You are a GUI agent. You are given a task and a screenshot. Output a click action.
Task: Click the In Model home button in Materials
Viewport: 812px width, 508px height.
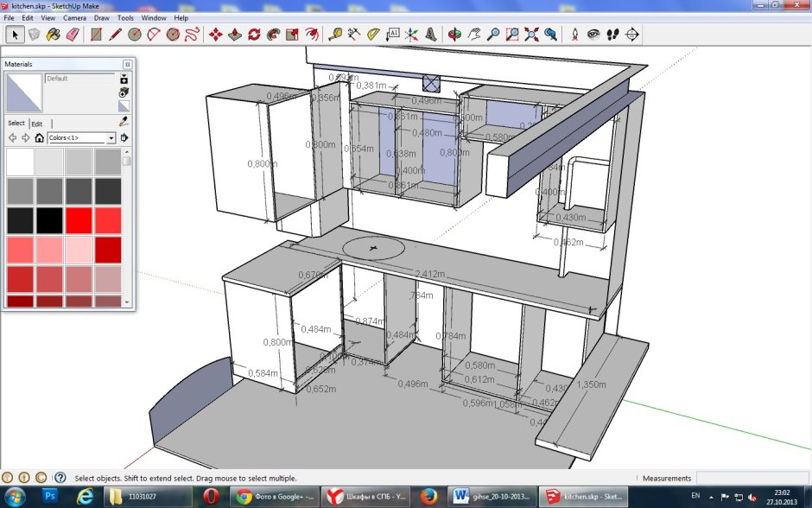pos(39,138)
